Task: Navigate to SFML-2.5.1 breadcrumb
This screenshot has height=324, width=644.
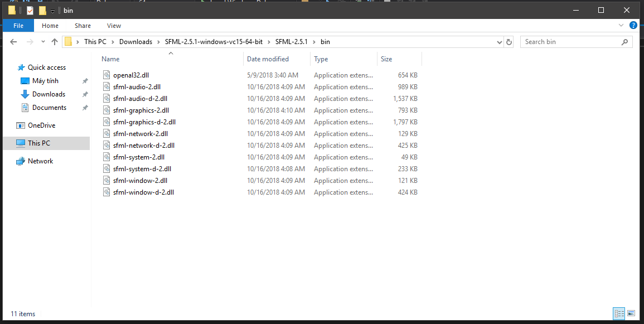Action: tap(291, 42)
